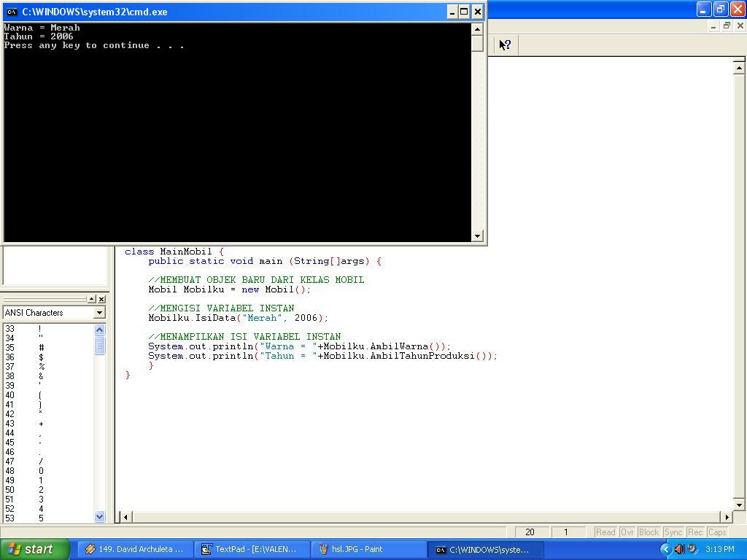Viewport: 747px width, 560px height.
Task: Click the //MEMBUAT OBJEK BARU comment line
Action: pos(256,280)
